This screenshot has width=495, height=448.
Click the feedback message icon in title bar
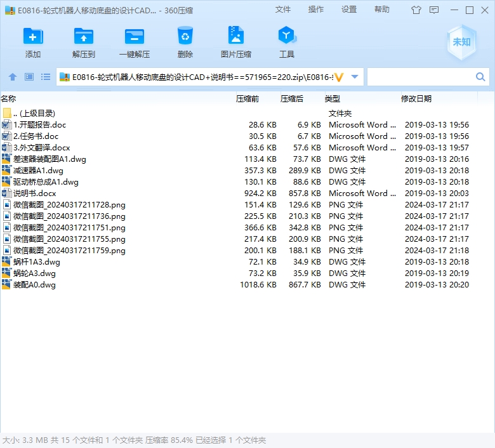(434, 10)
